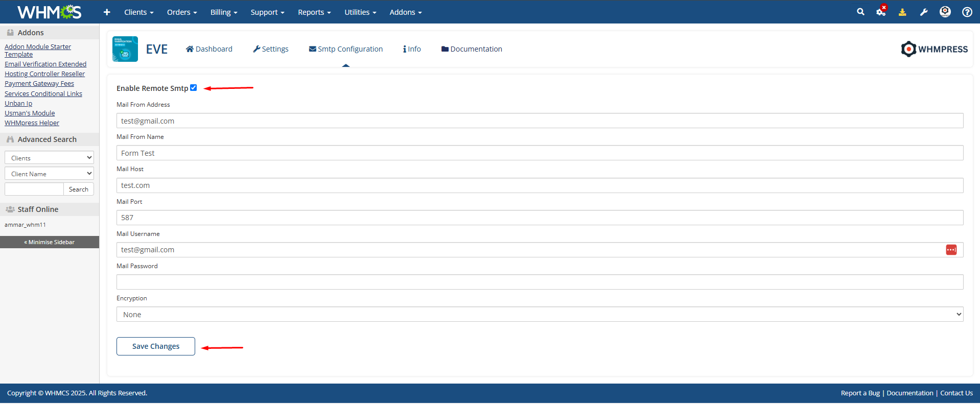980x404 pixels.
Task: Click Minimise Sidebar
Action: pyautogui.click(x=50, y=242)
